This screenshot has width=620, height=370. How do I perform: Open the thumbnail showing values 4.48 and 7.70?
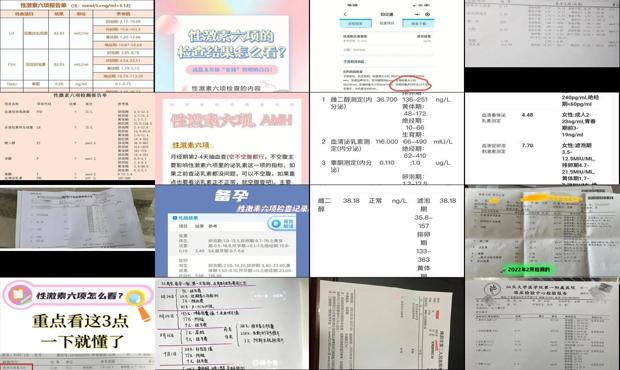click(542, 138)
